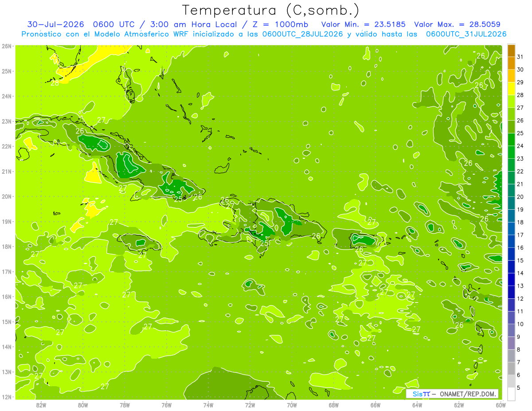Select the yellow legend swatch between 28 and 29
This screenshot has height=411, width=532.
(x=511, y=89)
